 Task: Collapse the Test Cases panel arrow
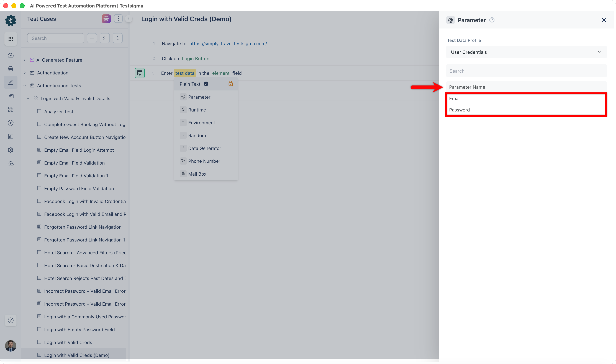(129, 19)
